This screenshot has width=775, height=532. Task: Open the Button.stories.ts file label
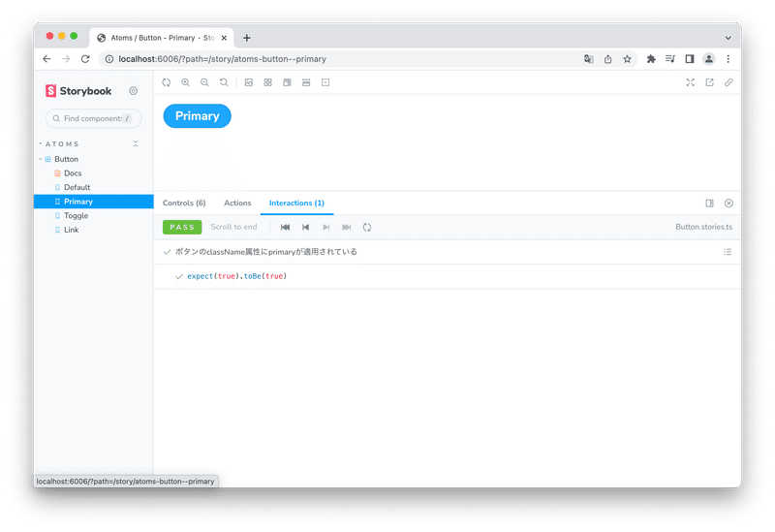(x=704, y=227)
